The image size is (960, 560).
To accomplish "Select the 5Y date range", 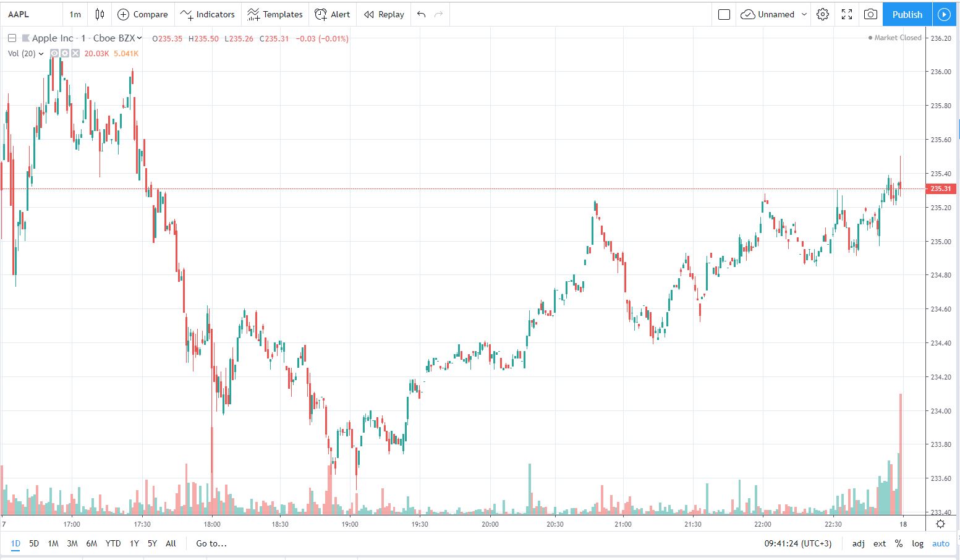I will [152, 543].
